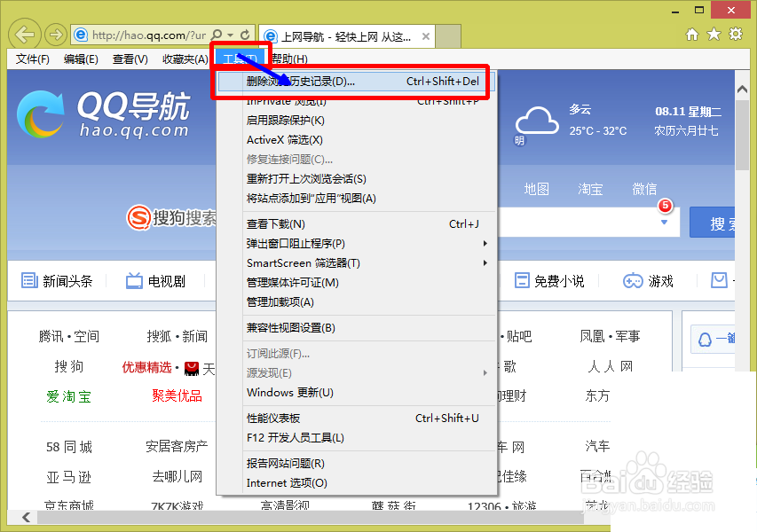Click the 优惠精选 link
The height and width of the screenshot is (532, 757).
pyautogui.click(x=147, y=368)
